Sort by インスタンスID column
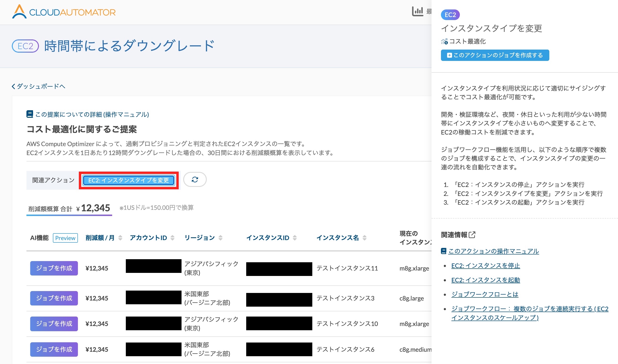 [x=271, y=238]
